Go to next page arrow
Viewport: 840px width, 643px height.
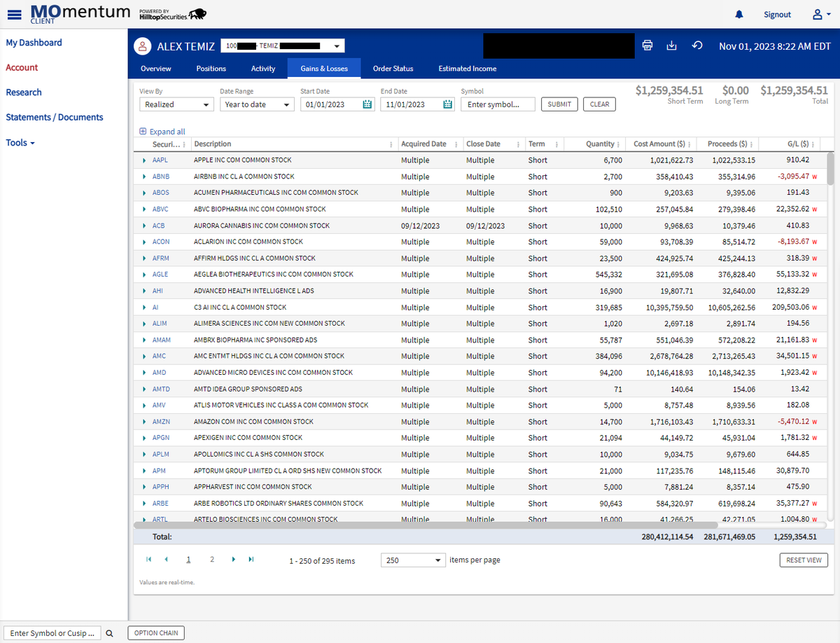point(233,560)
